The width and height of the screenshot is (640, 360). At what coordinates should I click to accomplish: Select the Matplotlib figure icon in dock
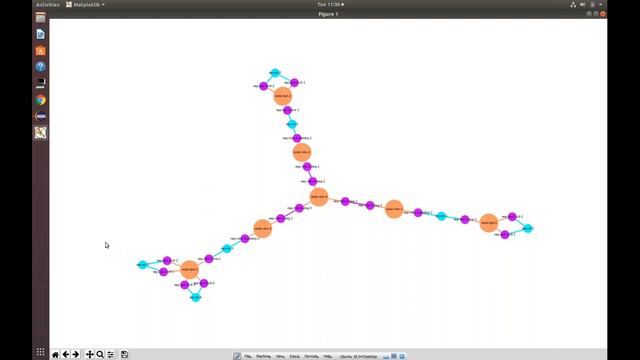point(40,133)
